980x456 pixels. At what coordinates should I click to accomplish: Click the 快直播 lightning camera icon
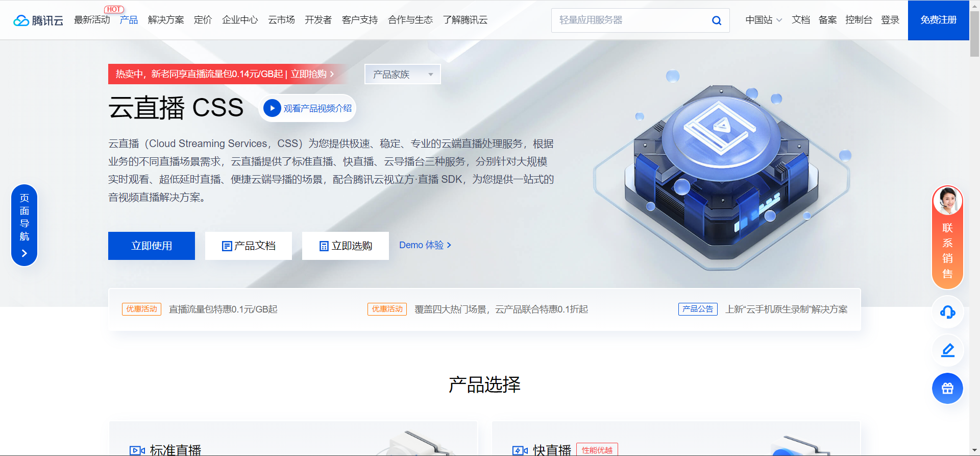pos(520,450)
